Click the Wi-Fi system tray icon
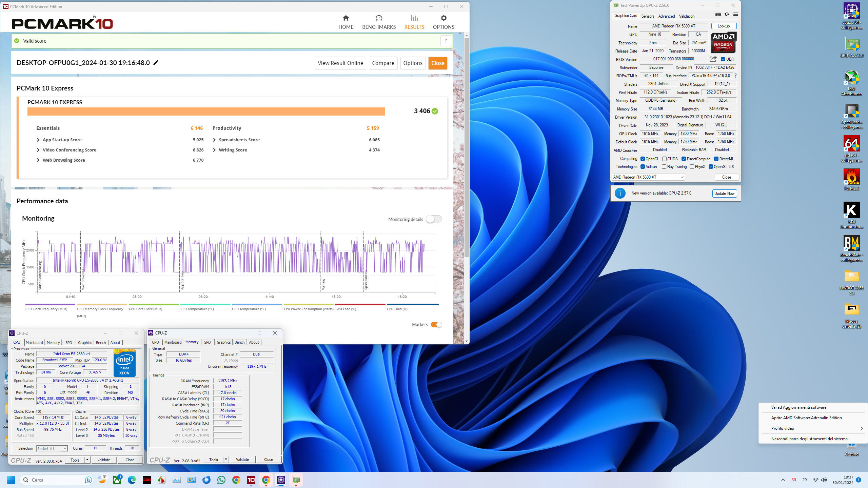 pyautogui.click(x=815, y=480)
